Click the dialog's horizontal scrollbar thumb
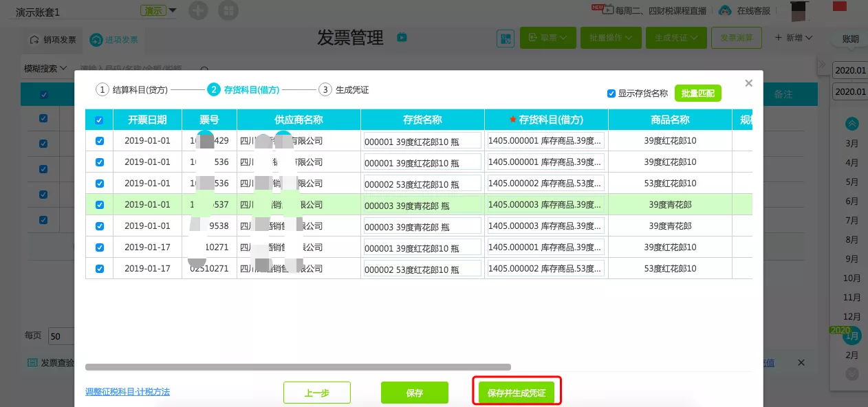The height and width of the screenshot is (407, 868). click(x=298, y=367)
